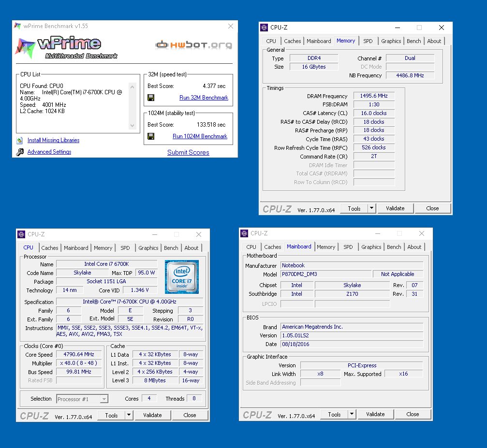The height and width of the screenshot is (448, 487).
Task: Open Mainboard tab in CPU tab window
Action: click(x=76, y=248)
